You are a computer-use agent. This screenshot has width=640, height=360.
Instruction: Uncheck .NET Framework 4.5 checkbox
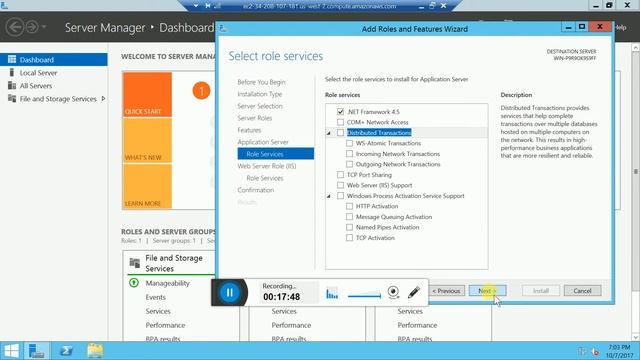340,111
